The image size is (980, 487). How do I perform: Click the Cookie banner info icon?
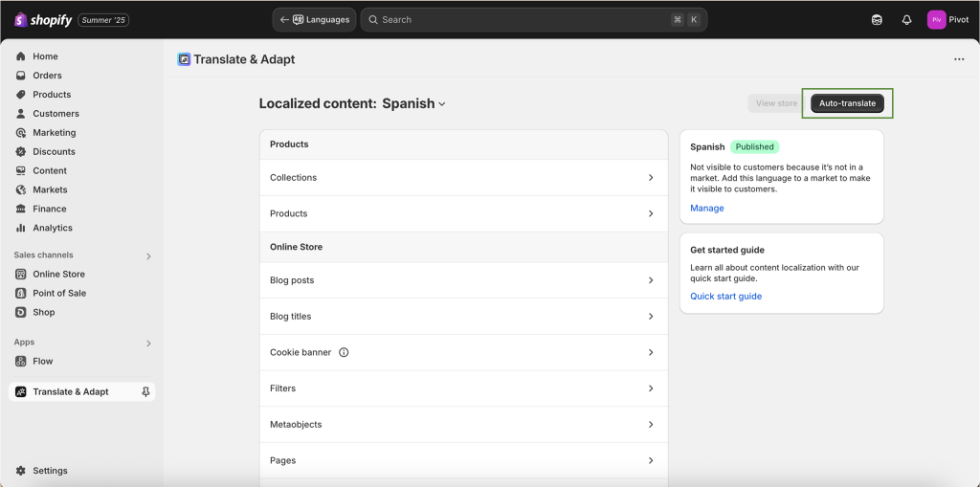[x=344, y=353]
